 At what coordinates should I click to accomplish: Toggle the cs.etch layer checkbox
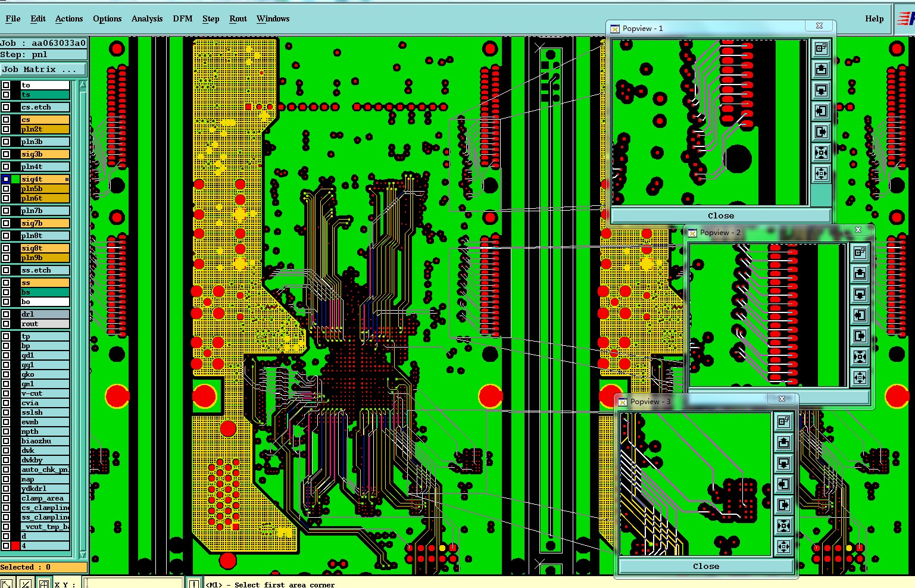[x=6, y=107]
